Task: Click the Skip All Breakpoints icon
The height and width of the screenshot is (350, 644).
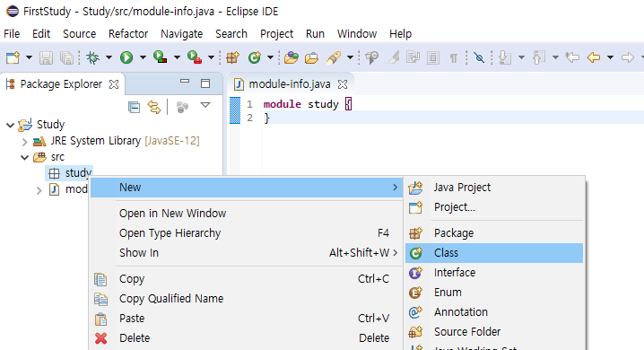Action: [x=479, y=57]
